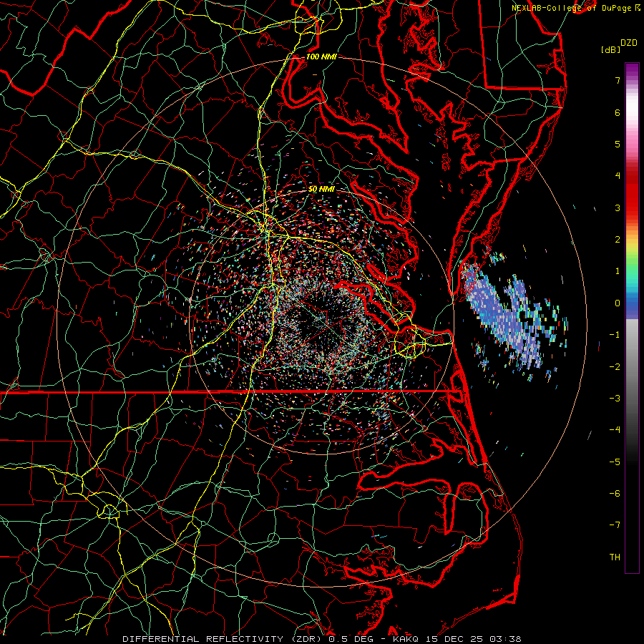This screenshot has width=644, height=644.
Task: Click the DZD label above the color scale
Action: pos(629,43)
